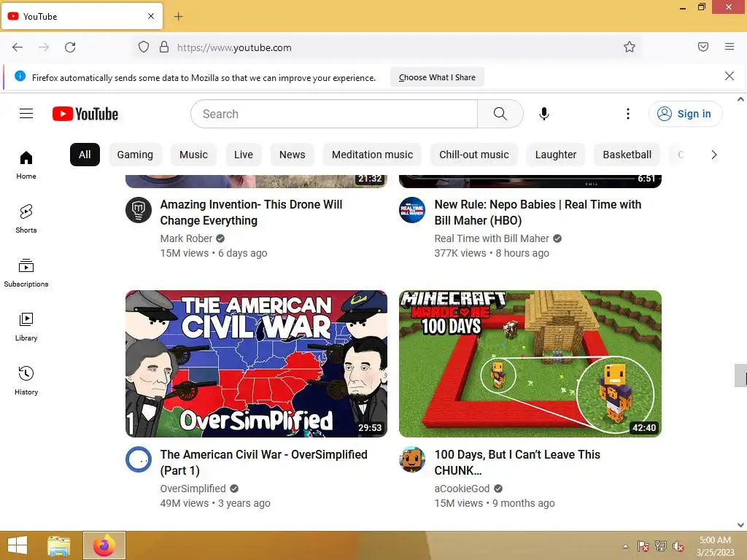Image resolution: width=747 pixels, height=560 pixels.
Task: Open 100 Days Can't Leave This CHUNK title
Action: [x=517, y=462]
